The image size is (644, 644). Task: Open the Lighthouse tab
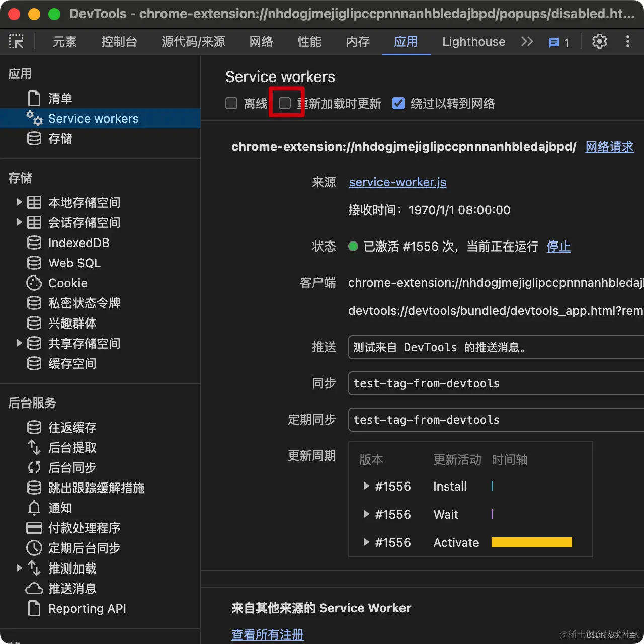474,42
